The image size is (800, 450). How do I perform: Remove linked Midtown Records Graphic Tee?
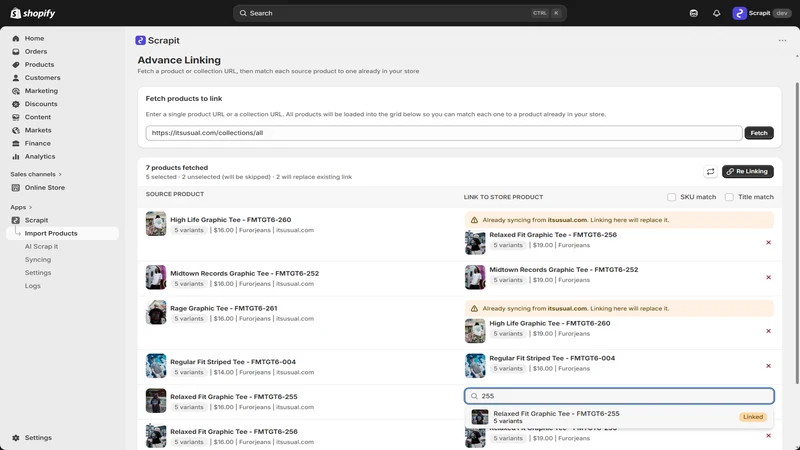point(768,278)
